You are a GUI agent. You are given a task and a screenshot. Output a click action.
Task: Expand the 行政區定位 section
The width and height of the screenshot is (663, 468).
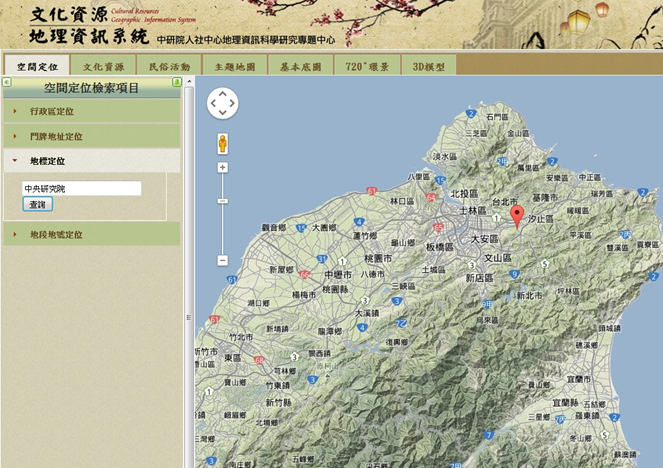tap(52, 111)
